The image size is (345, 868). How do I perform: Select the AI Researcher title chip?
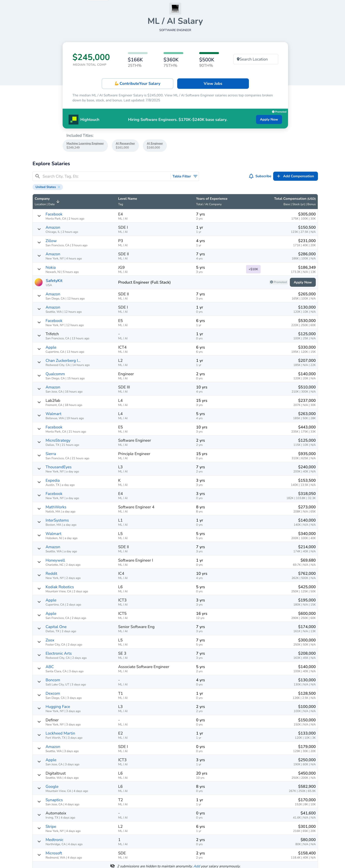tap(125, 146)
